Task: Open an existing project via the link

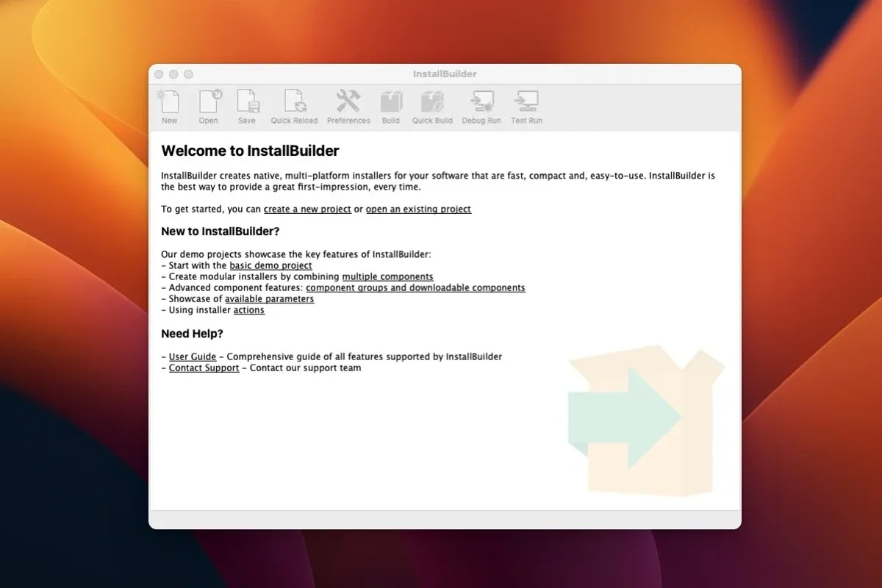Action: [418, 209]
